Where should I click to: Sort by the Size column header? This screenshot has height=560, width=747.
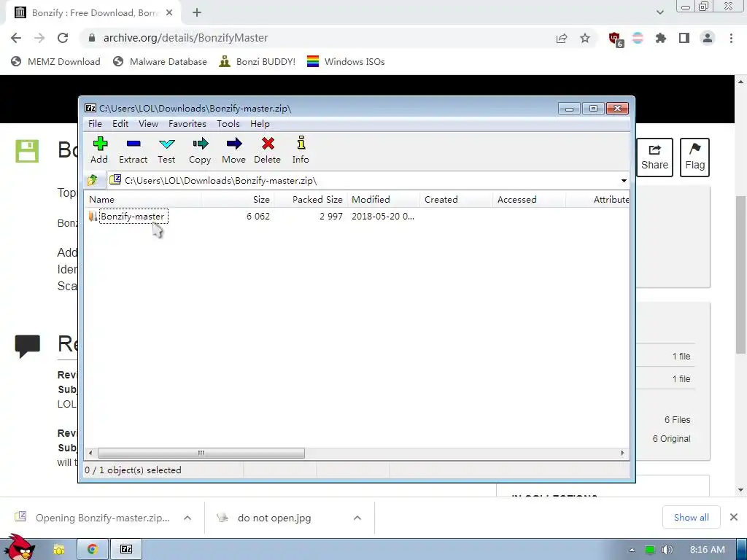pos(237,200)
